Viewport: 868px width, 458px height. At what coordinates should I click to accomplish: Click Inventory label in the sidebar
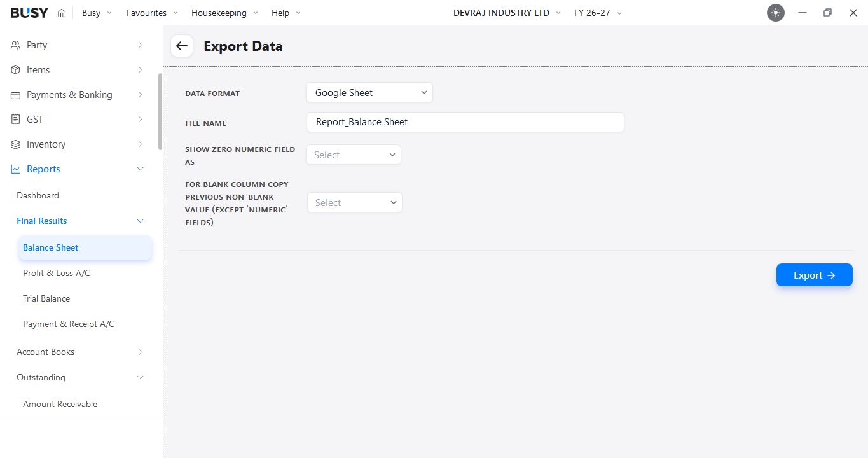(x=46, y=144)
